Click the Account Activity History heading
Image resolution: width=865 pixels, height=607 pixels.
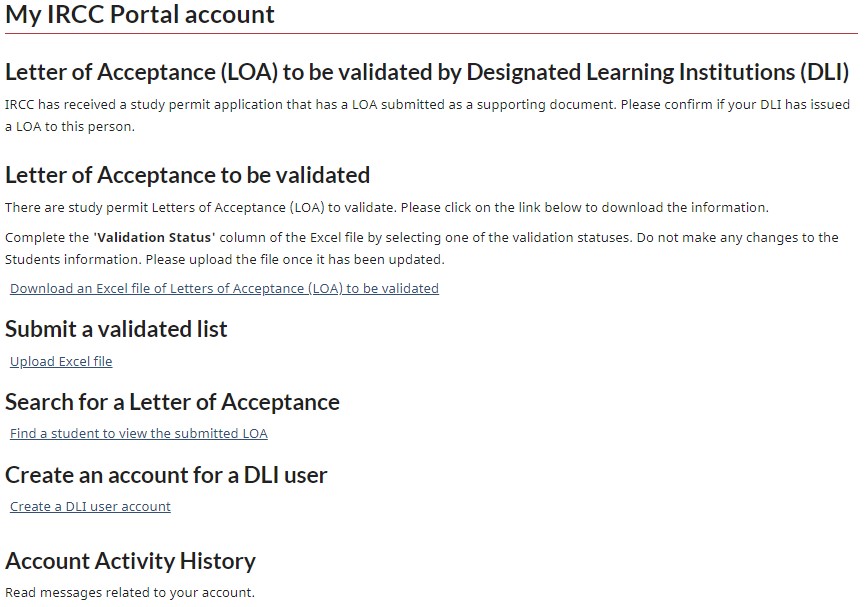[x=130, y=561]
